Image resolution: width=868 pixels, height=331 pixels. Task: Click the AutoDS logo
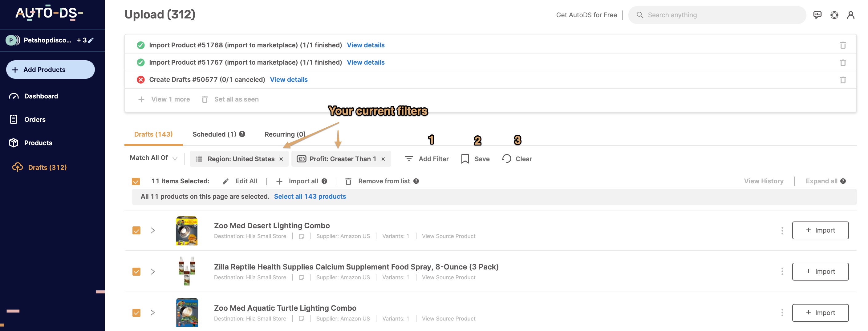tap(49, 13)
